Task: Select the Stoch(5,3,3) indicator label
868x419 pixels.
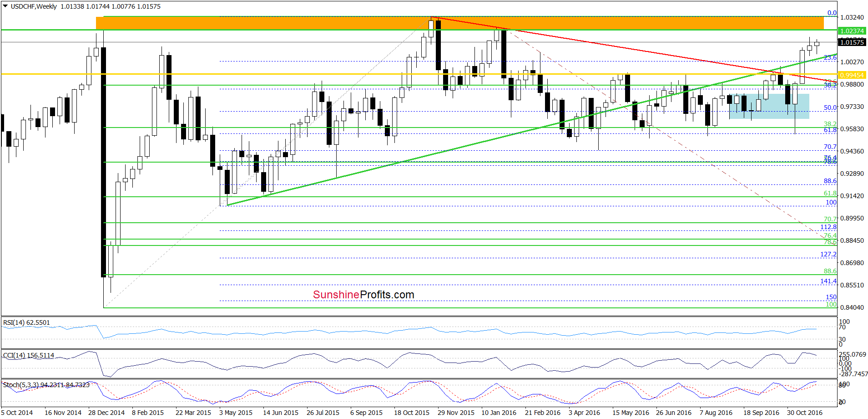Action: click(x=46, y=385)
